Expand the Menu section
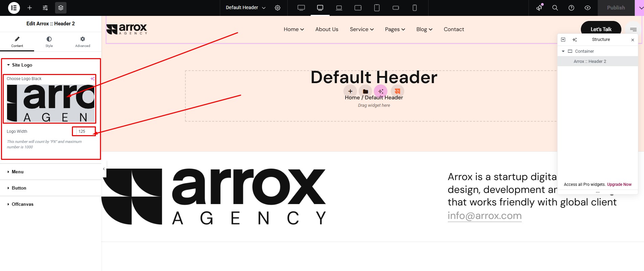The image size is (644, 271). pyautogui.click(x=51, y=172)
